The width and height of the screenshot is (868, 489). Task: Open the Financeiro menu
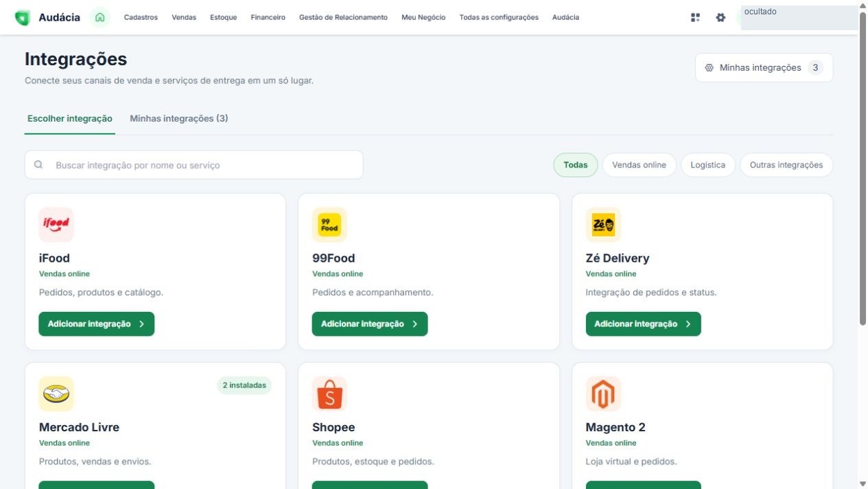(x=268, y=18)
